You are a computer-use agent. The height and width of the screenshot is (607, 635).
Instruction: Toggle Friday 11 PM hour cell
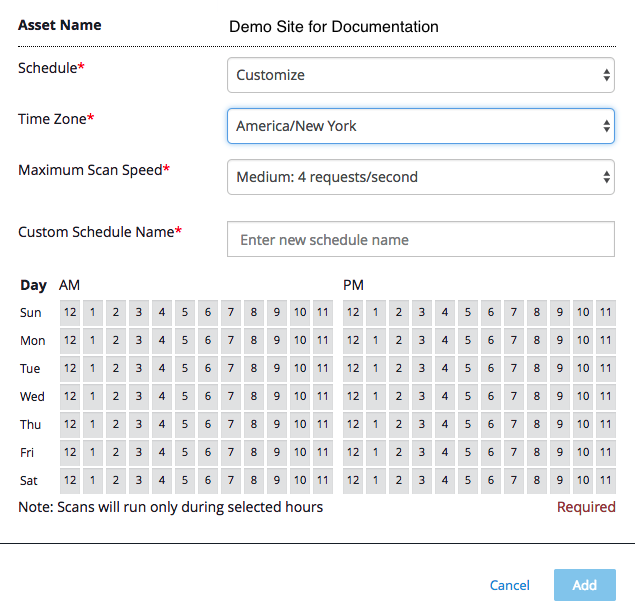[x=605, y=453]
